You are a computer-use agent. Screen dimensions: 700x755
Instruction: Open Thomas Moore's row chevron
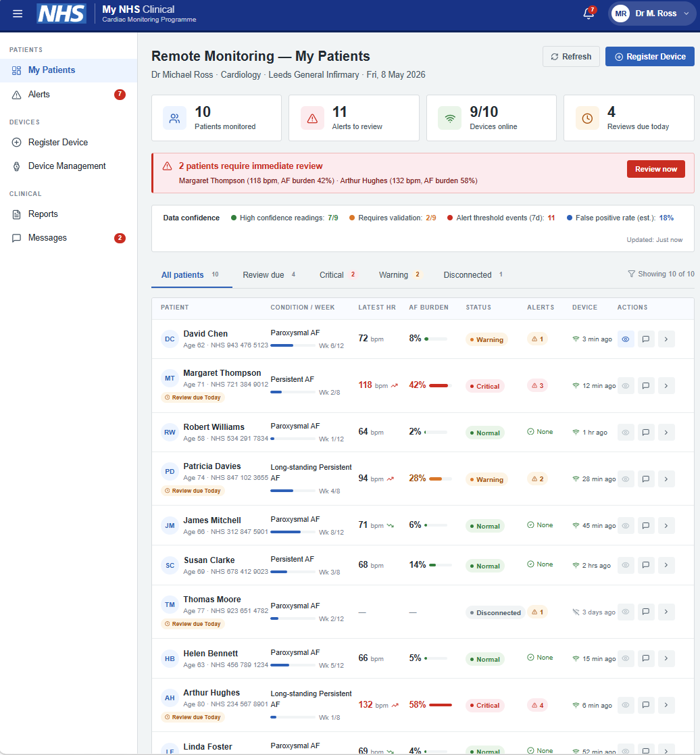[x=666, y=612]
